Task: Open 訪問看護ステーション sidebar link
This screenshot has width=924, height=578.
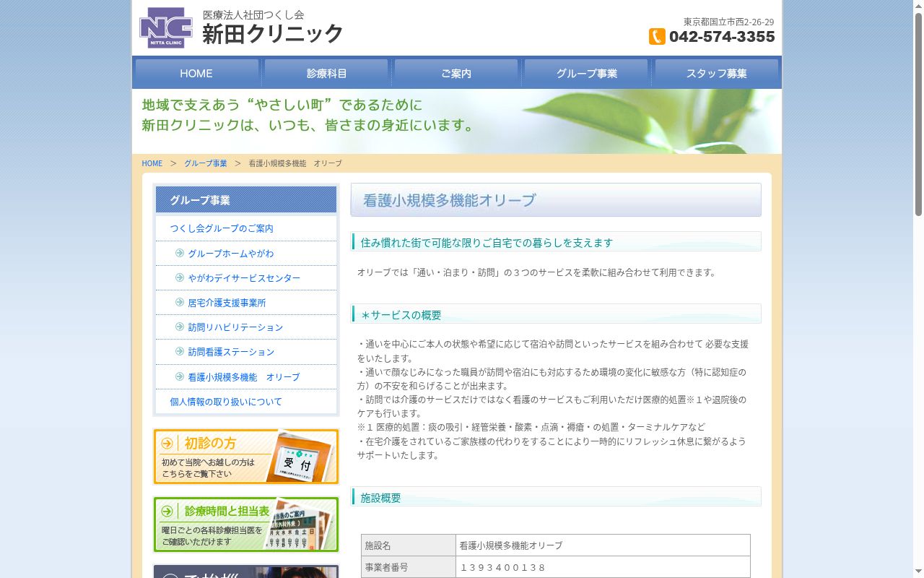Action: click(x=231, y=352)
